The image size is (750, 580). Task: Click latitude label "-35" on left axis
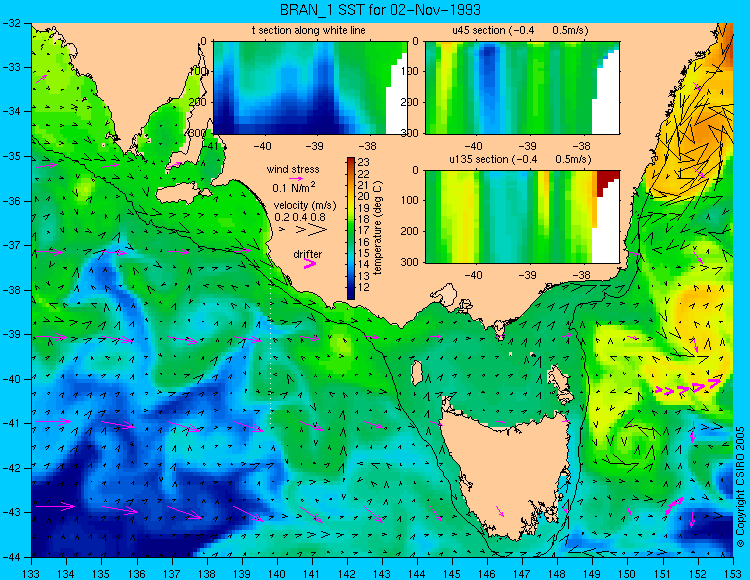point(11,156)
